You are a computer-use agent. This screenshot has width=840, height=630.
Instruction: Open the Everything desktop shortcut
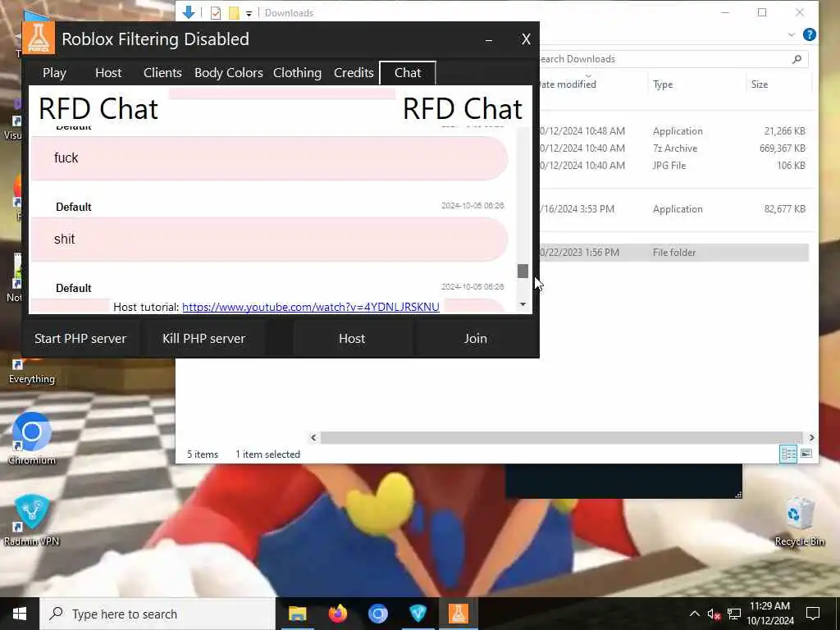[x=32, y=372]
